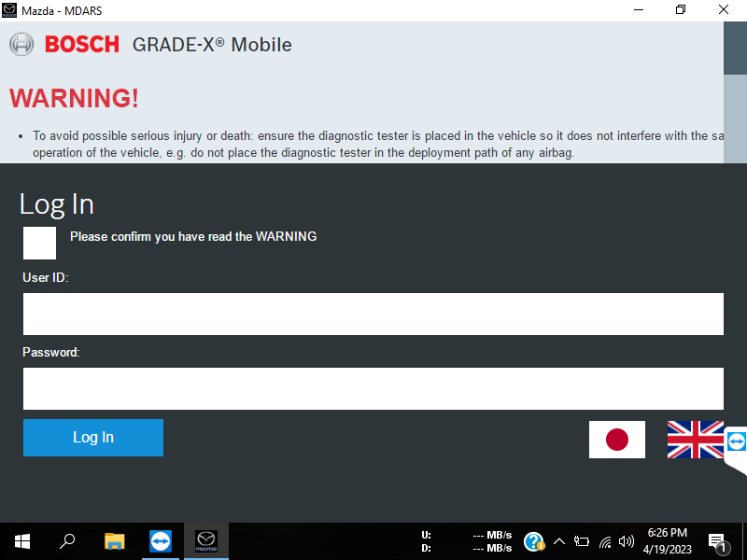Open TeamViewer from the taskbar
Image resolution: width=747 pixels, height=560 pixels.
coord(161,541)
